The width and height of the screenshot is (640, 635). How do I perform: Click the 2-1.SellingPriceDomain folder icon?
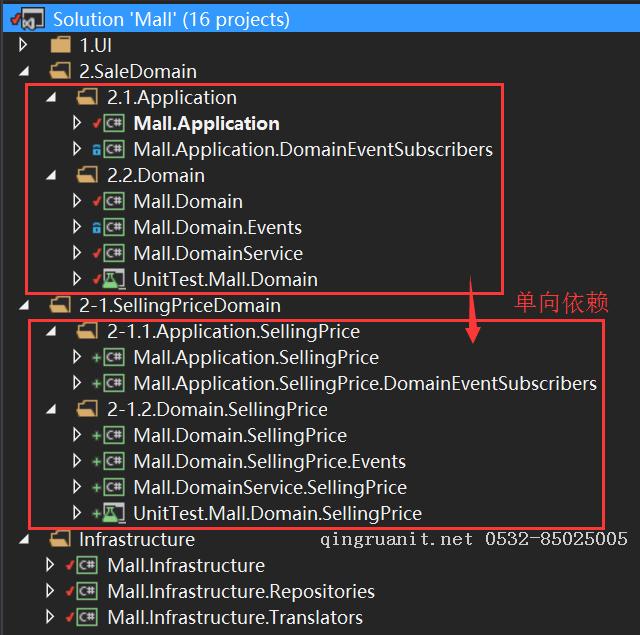[x=60, y=305]
